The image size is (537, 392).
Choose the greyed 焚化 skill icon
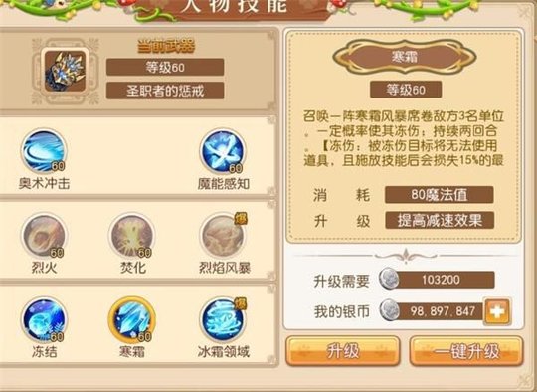(x=132, y=236)
